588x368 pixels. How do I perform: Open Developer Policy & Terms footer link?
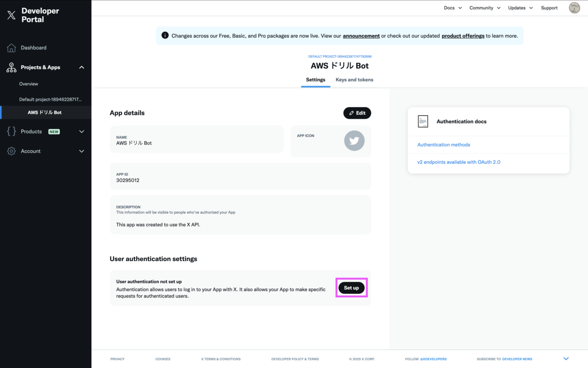pos(295,359)
